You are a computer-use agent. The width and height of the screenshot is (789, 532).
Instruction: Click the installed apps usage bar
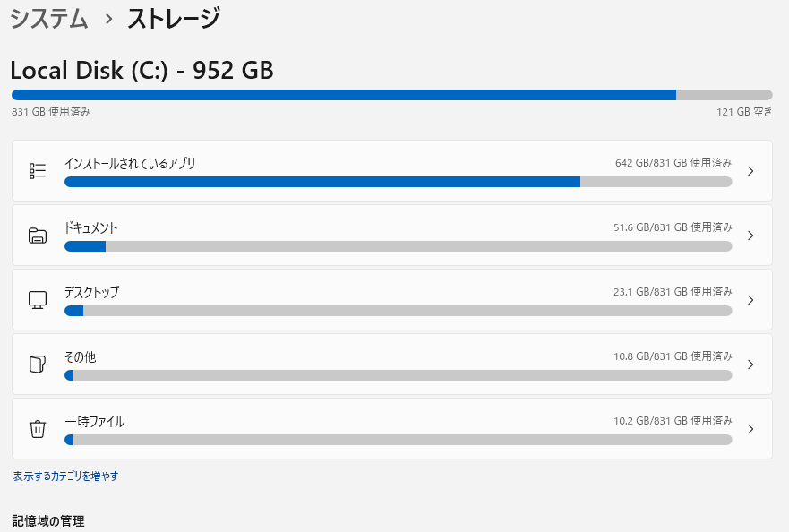point(398,182)
